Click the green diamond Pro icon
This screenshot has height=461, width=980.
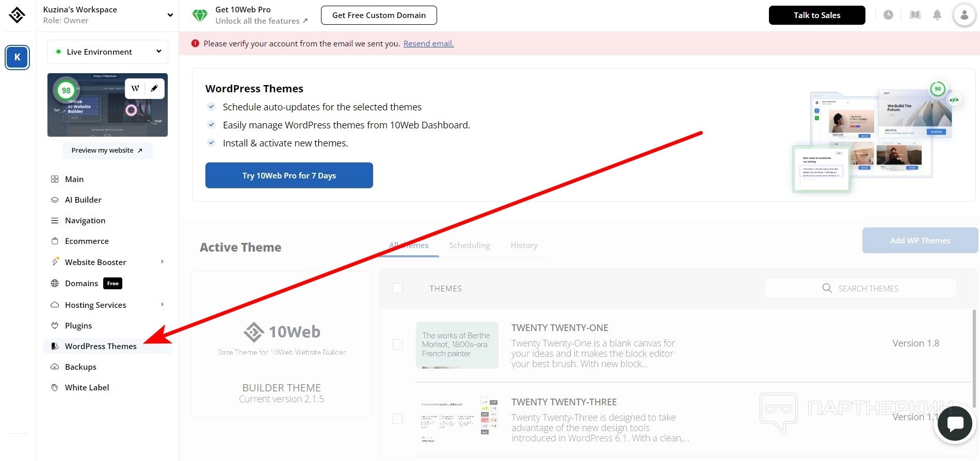click(200, 15)
